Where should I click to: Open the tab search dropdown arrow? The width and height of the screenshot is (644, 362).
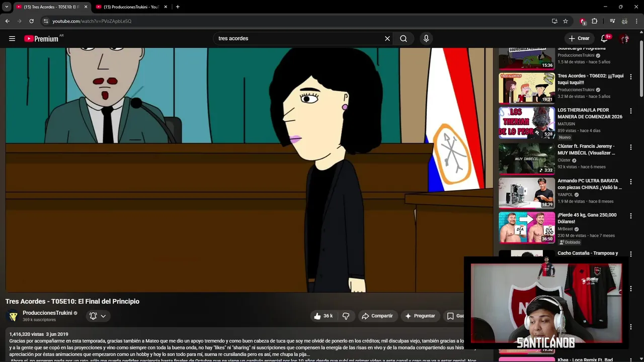click(x=7, y=7)
